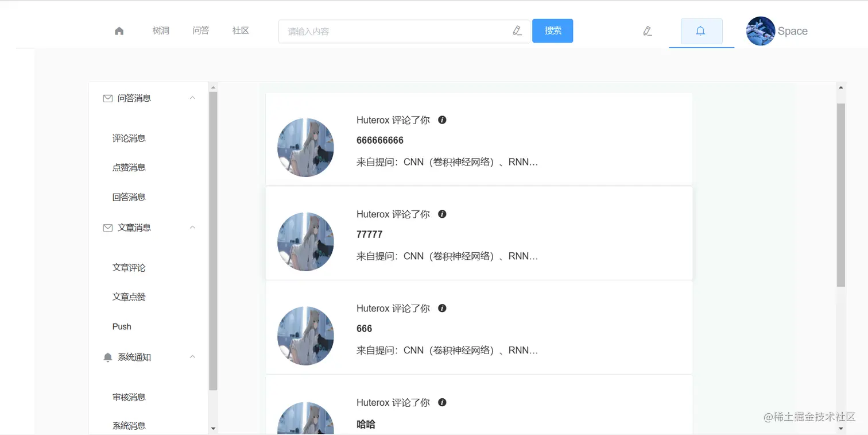
Task: Collapse the 系统通知 section
Action: (193, 357)
